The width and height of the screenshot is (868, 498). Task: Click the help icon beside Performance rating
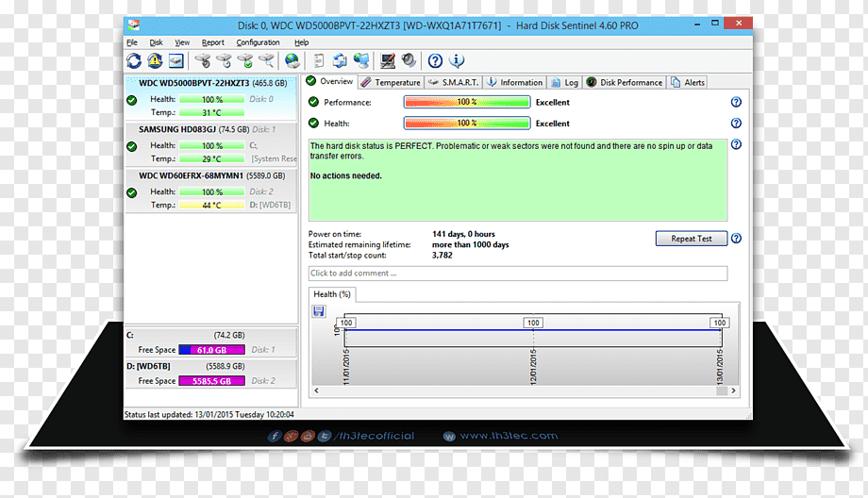(x=736, y=102)
